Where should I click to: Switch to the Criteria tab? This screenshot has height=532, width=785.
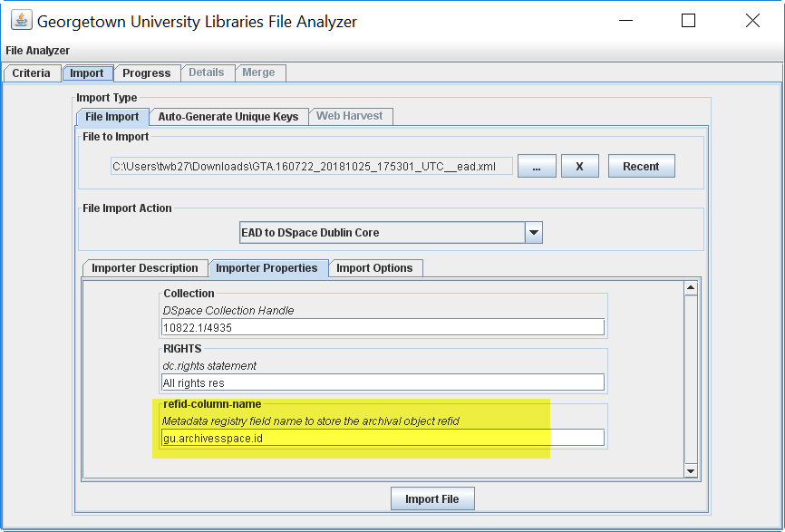click(x=32, y=73)
